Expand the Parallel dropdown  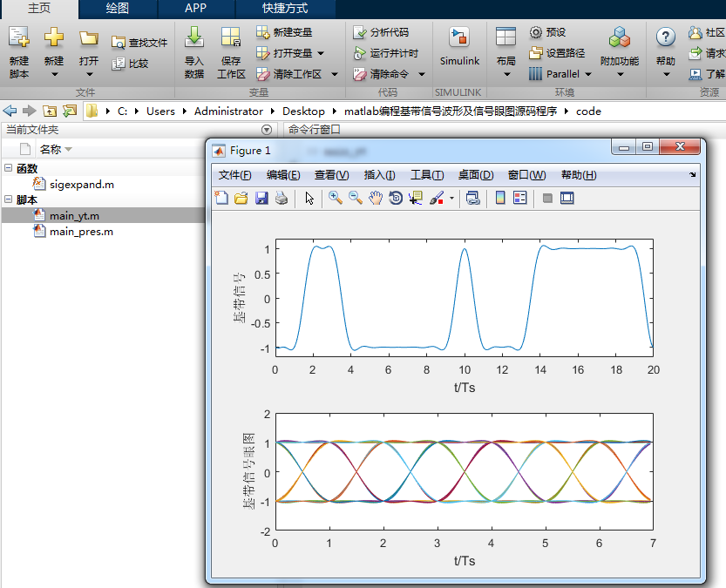click(588, 75)
